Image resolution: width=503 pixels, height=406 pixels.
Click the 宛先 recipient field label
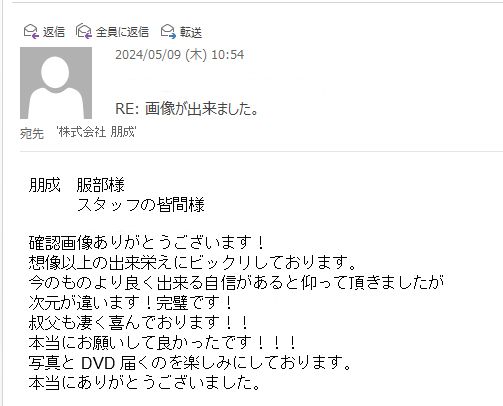32,133
